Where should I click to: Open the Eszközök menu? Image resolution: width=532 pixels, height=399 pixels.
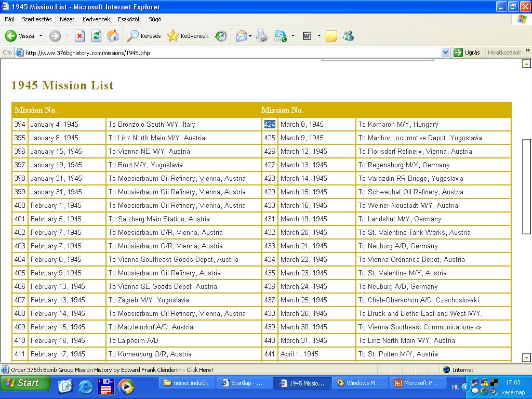(x=129, y=19)
